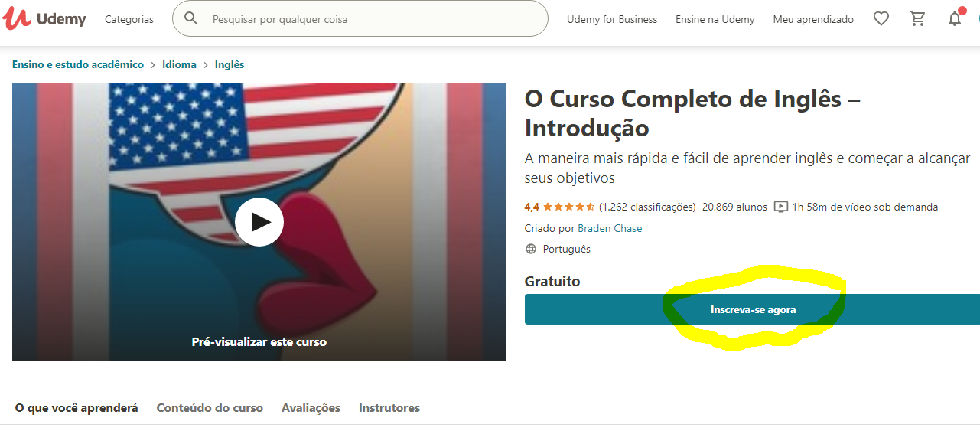This screenshot has width=980, height=431.
Task: Go to Ensino e estudo acadêmico breadcrumb
Action: point(78,64)
